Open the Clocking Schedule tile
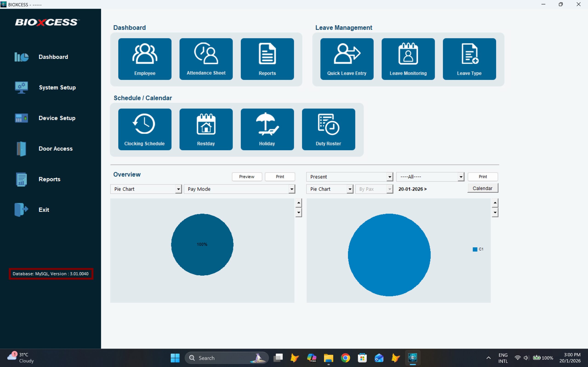 tap(145, 129)
